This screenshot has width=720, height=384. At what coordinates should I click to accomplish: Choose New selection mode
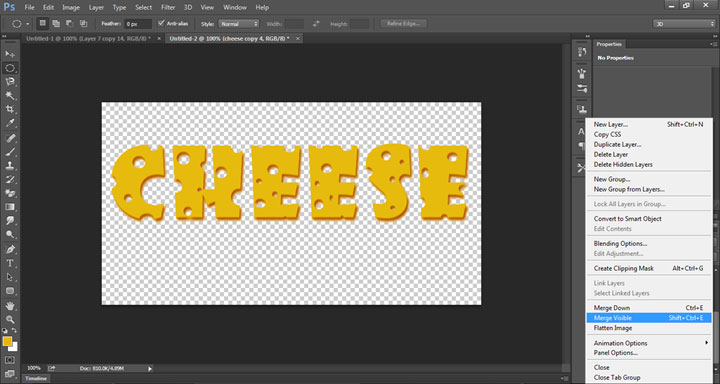click(43, 23)
